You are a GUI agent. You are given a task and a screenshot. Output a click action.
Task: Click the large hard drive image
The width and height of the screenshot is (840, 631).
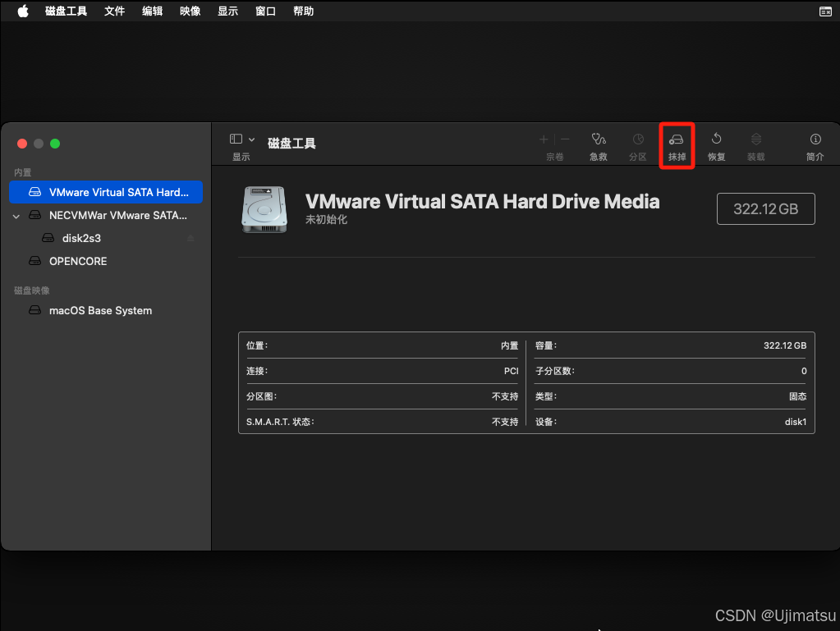(264, 210)
